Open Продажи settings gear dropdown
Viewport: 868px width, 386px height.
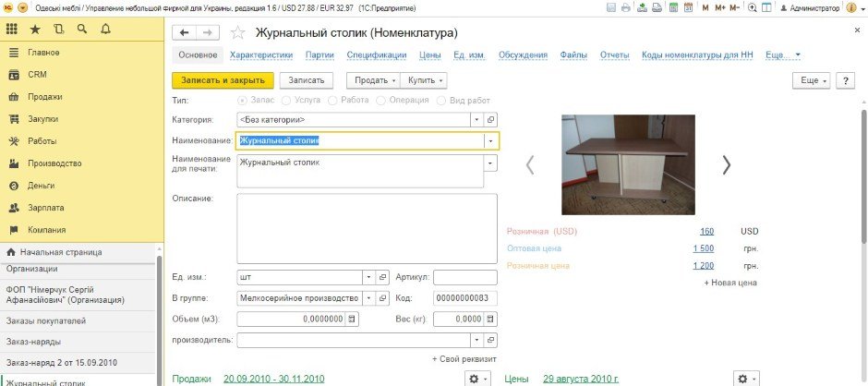(477, 380)
